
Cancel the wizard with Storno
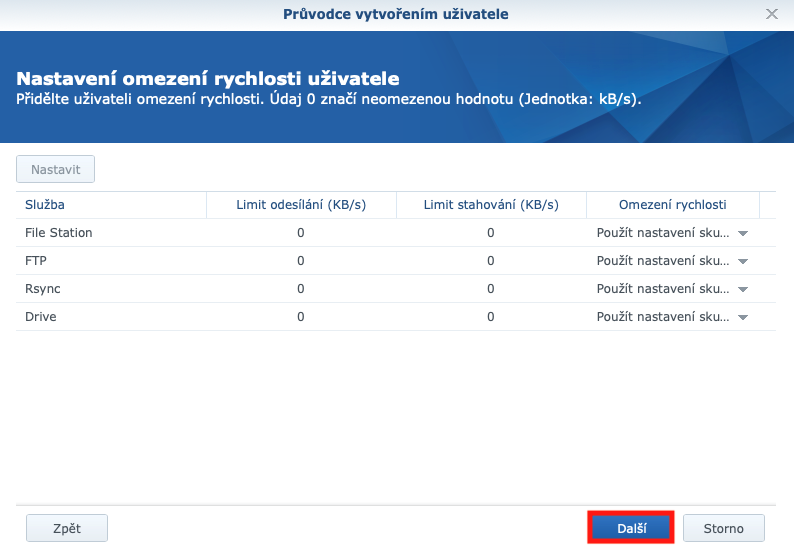coord(723,527)
